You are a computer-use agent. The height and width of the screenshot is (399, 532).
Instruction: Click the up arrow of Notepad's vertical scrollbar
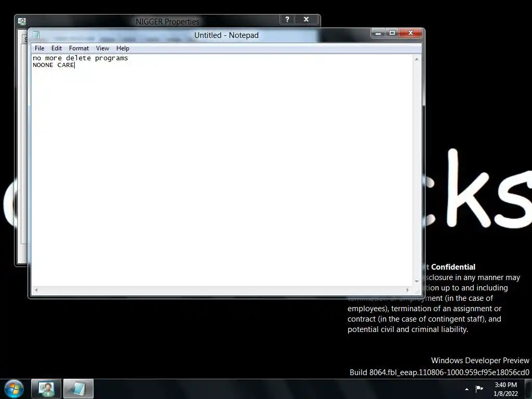coord(417,59)
